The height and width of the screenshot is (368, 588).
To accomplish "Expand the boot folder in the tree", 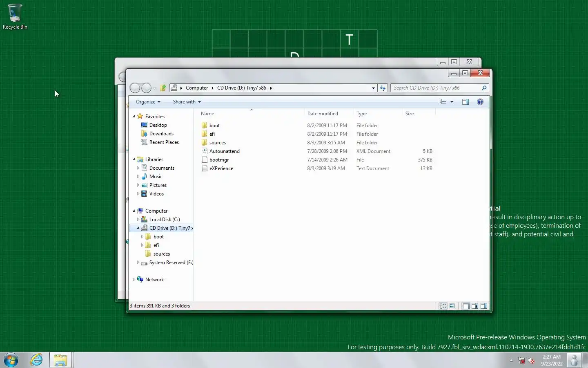I will point(142,237).
